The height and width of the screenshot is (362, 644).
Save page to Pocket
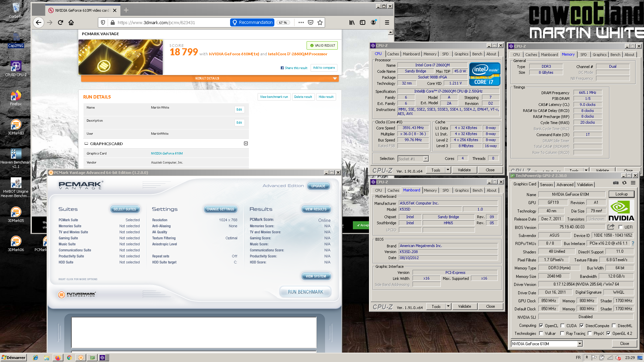point(311,22)
